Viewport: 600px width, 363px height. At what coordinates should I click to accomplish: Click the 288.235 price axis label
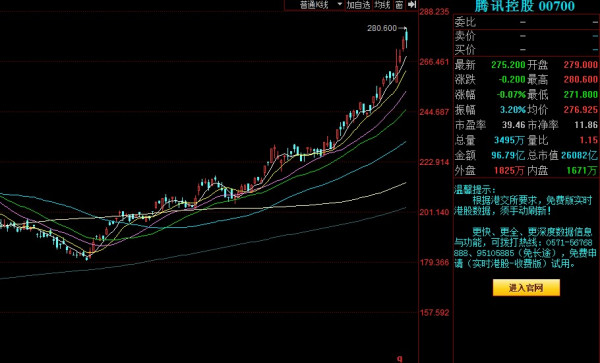pos(434,12)
